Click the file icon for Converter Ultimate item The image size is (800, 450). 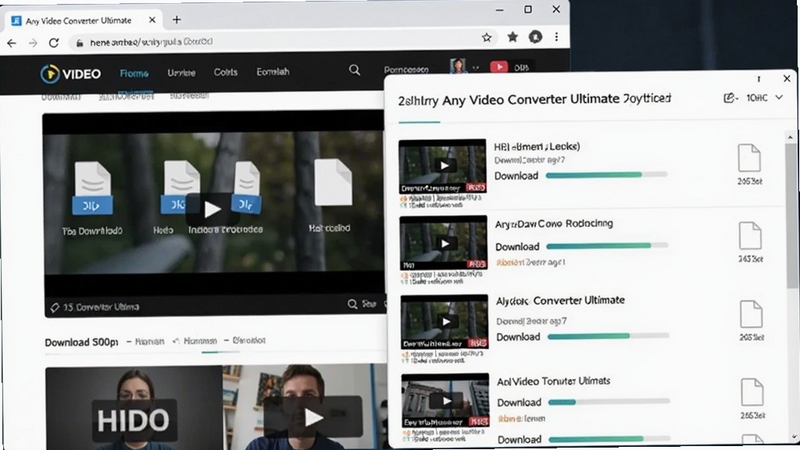coord(751,314)
